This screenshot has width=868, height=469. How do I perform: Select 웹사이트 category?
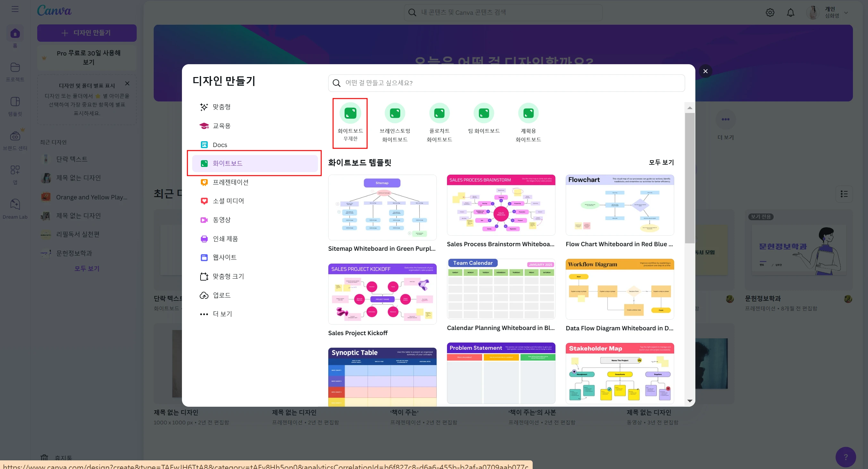(255, 257)
